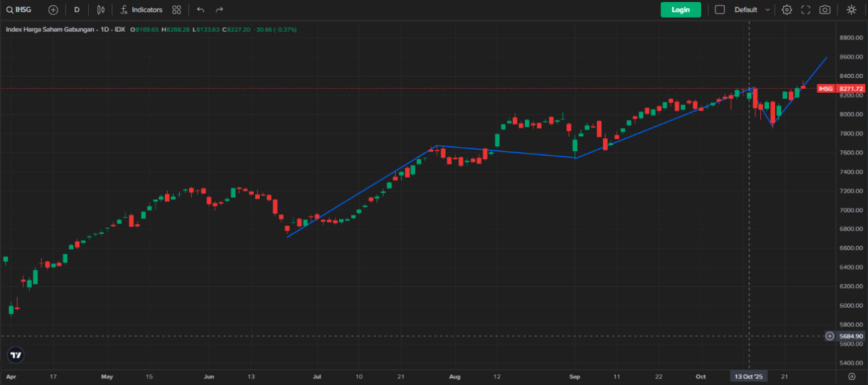Click the TradingView logo on chart
This screenshot has width=868, height=385.
(16, 354)
